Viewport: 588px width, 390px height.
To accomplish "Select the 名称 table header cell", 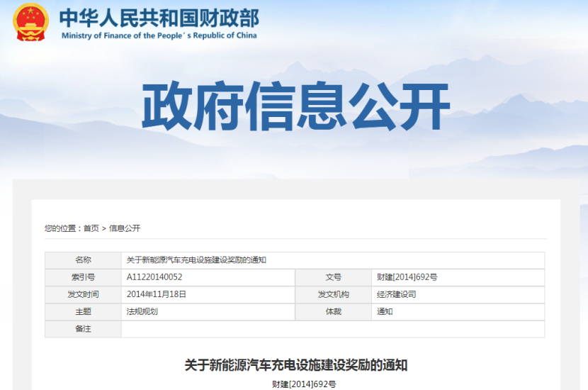I will click(83, 260).
